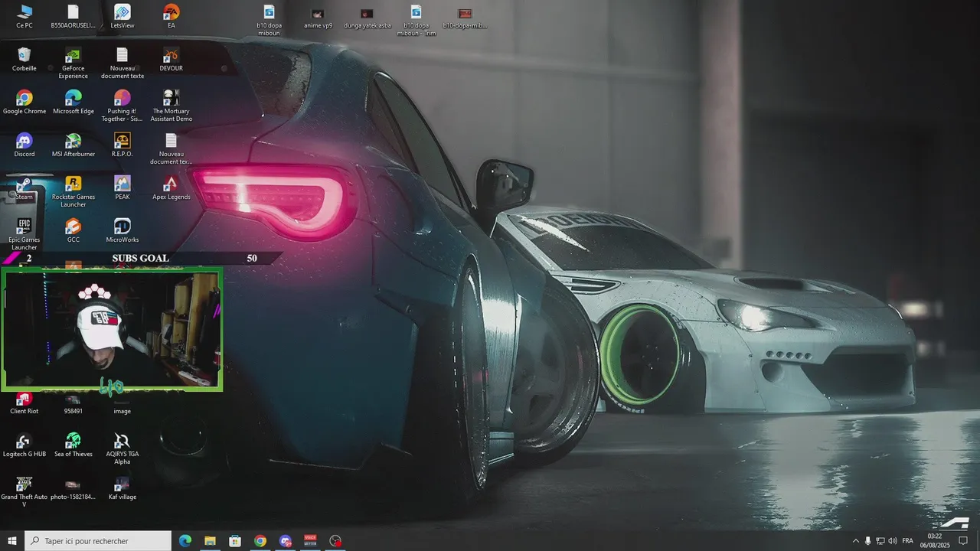Launch Pushing it! Together game icon
Screen dimensions: 980x551
[122, 106]
